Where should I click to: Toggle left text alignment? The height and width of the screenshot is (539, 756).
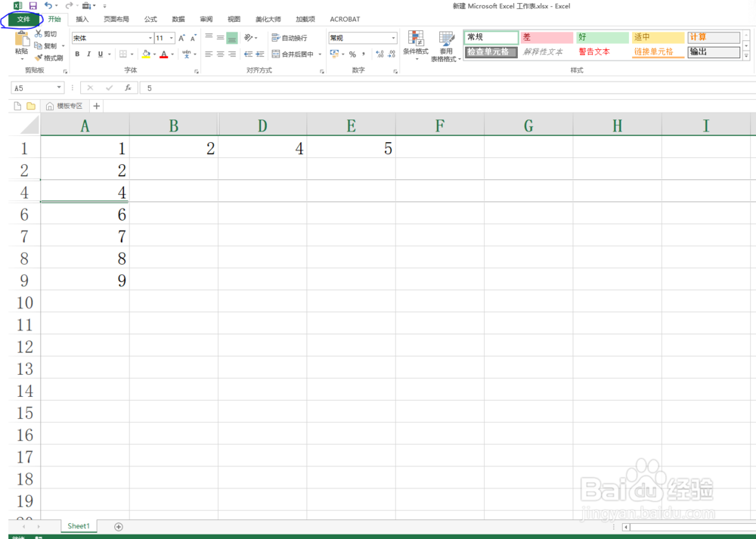click(209, 54)
